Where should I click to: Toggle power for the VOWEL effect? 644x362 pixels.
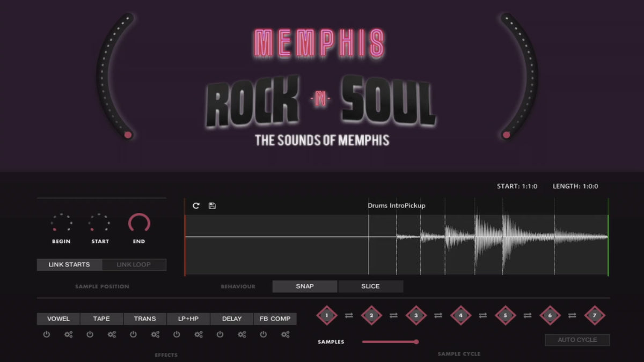pos(47,335)
